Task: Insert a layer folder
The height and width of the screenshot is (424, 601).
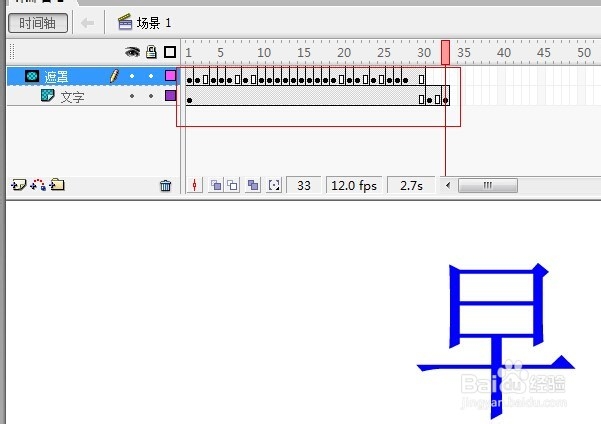Action: [57, 185]
